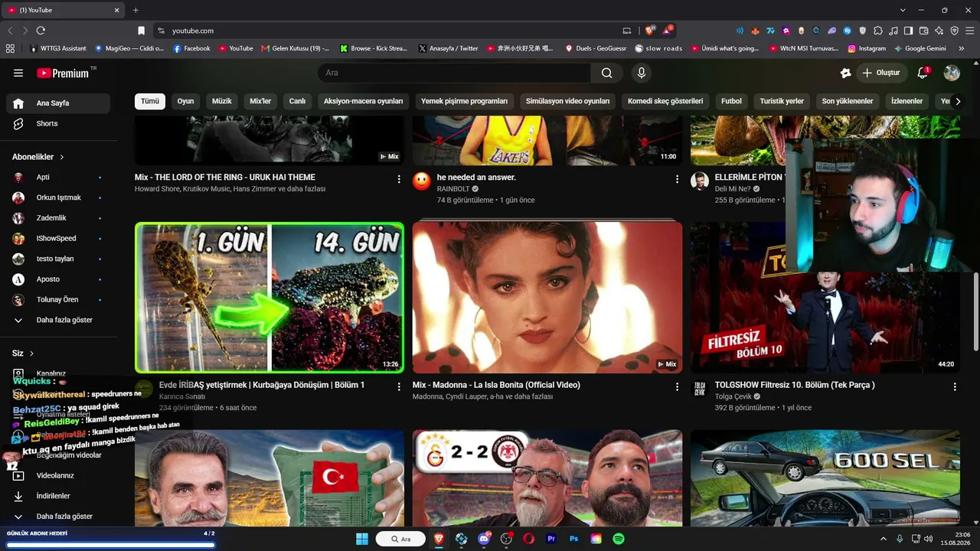
Task: Open more options for TOLGSHOW Filtresiz video
Action: coord(955,387)
